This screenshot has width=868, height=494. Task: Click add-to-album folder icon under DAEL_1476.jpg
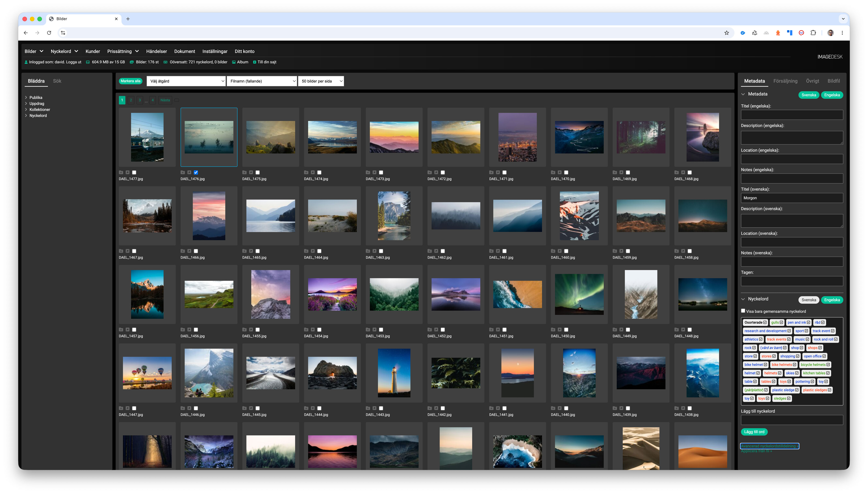click(x=183, y=172)
